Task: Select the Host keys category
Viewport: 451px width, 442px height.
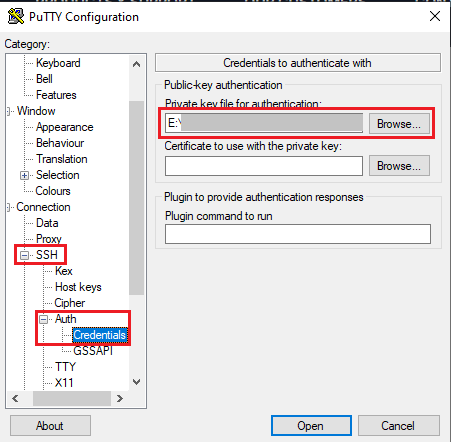Action: click(78, 287)
